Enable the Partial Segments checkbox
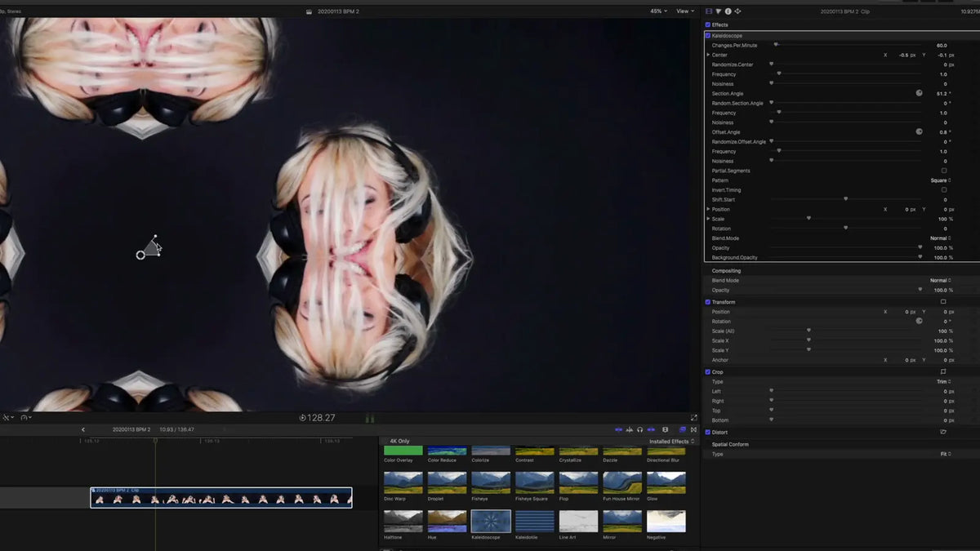 (x=944, y=171)
